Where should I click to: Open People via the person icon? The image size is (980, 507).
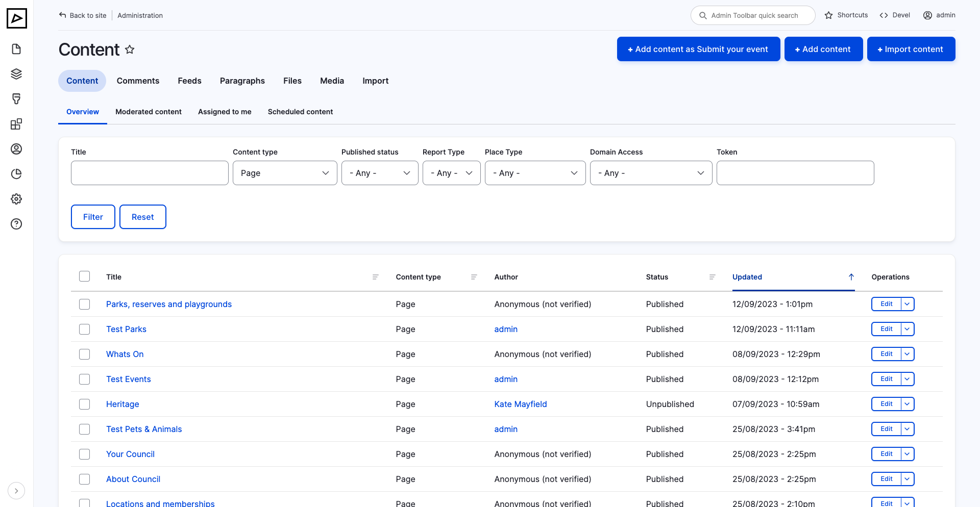[x=16, y=149]
